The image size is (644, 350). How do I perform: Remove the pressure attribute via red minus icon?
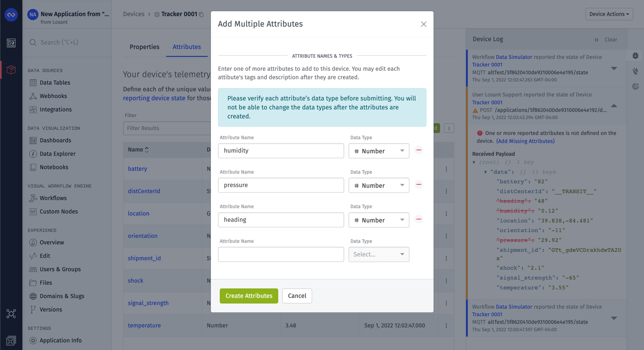tap(418, 184)
